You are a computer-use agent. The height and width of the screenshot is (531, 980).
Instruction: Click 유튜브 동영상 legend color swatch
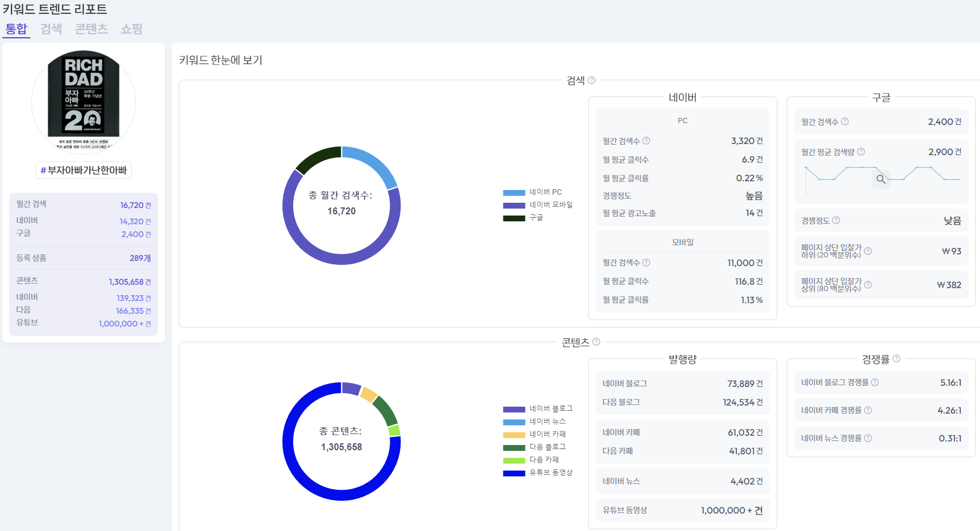[514, 473]
